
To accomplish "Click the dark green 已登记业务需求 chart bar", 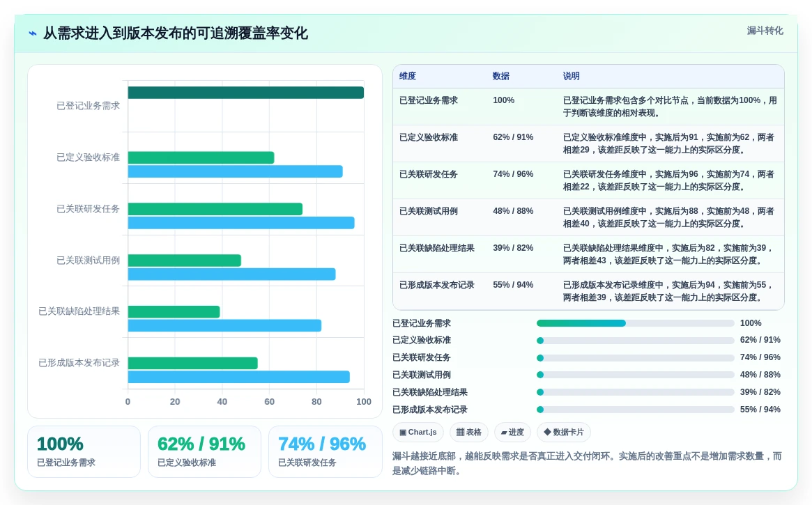I will coord(246,93).
